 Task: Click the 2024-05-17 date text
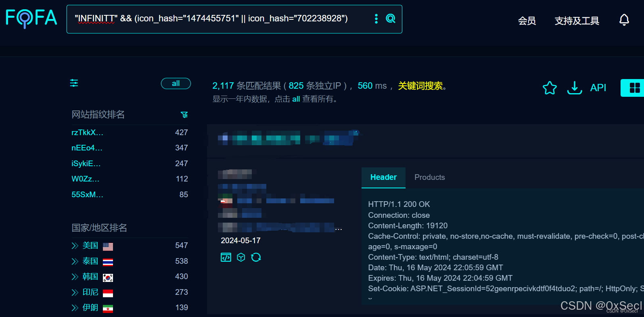(x=240, y=241)
